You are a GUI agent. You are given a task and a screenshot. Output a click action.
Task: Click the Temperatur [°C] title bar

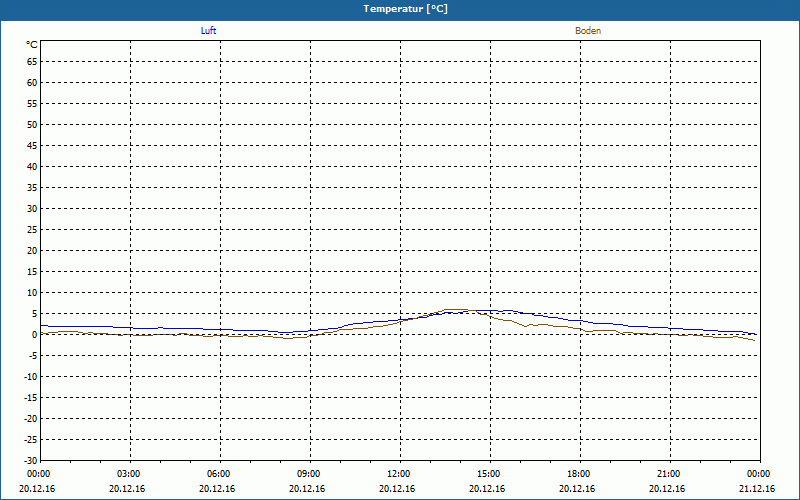click(x=400, y=9)
